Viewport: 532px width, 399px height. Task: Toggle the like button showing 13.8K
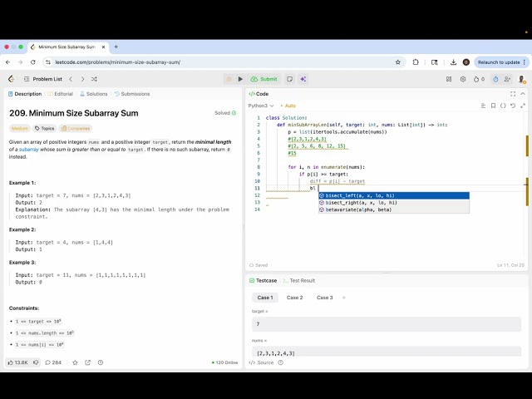18,362
